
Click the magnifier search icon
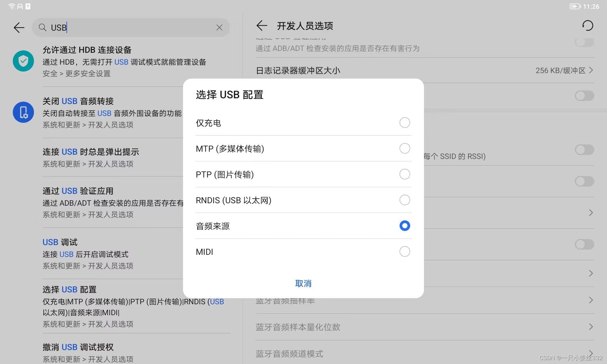pos(42,28)
